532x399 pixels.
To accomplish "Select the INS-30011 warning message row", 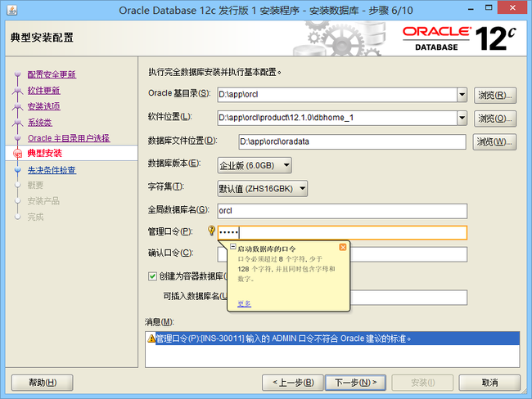I will pos(332,338).
